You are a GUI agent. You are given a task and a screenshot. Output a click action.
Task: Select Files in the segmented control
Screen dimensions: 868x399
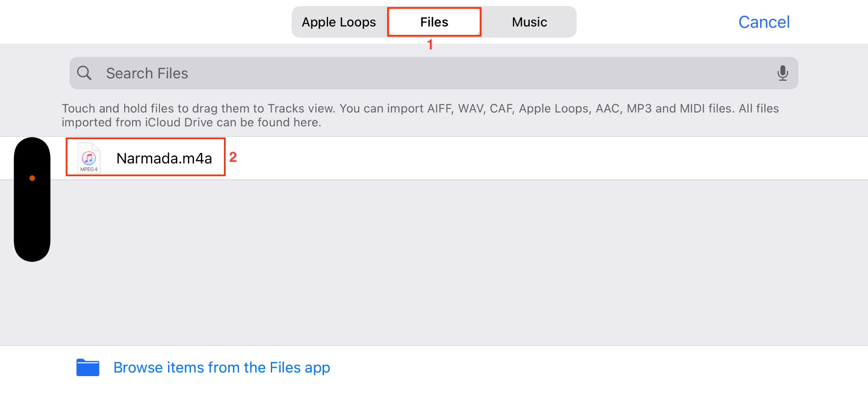[434, 22]
